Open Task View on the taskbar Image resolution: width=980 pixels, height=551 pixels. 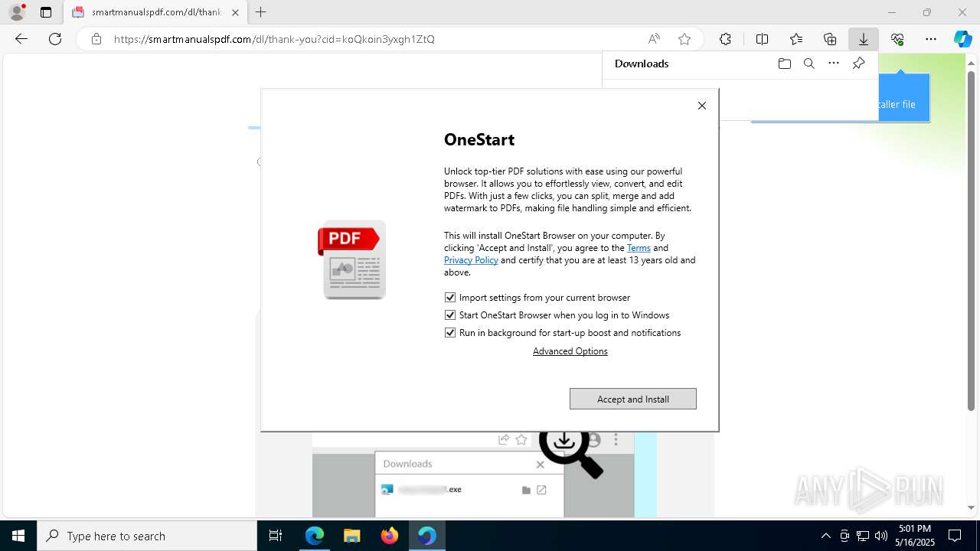click(276, 536)
